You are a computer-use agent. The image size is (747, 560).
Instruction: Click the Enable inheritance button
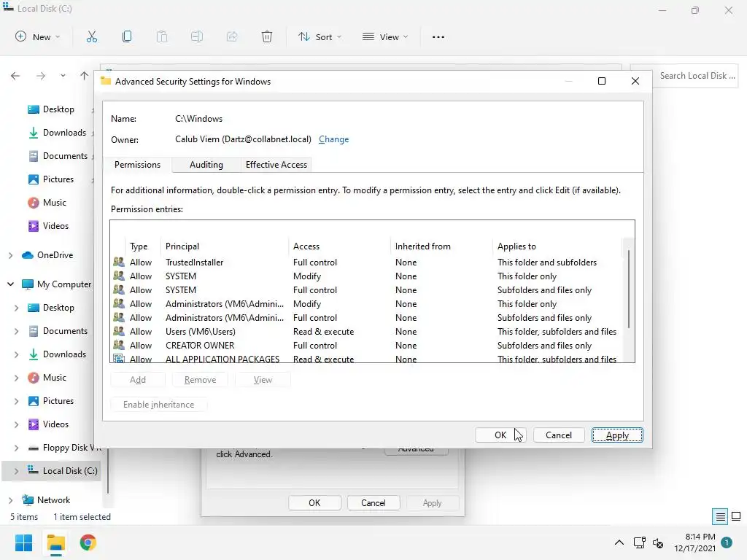coord(158,405)
